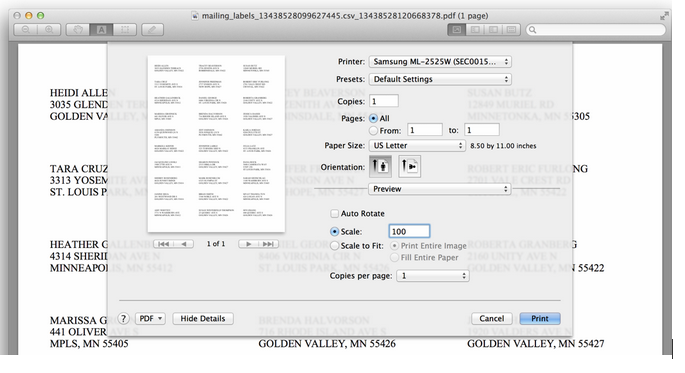Select the Scale radio button

(335, 231)
